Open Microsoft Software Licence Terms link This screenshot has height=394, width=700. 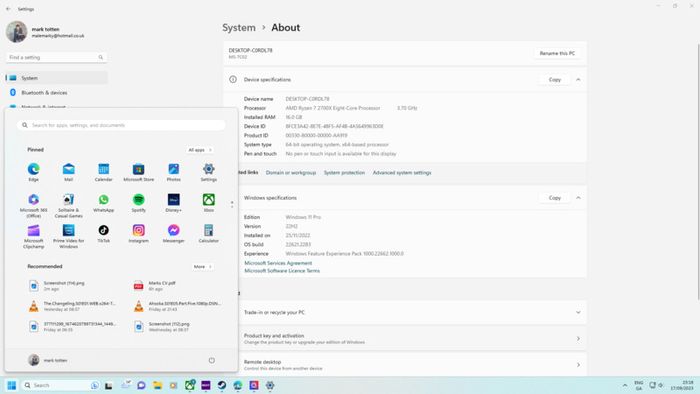coord(282,271)
